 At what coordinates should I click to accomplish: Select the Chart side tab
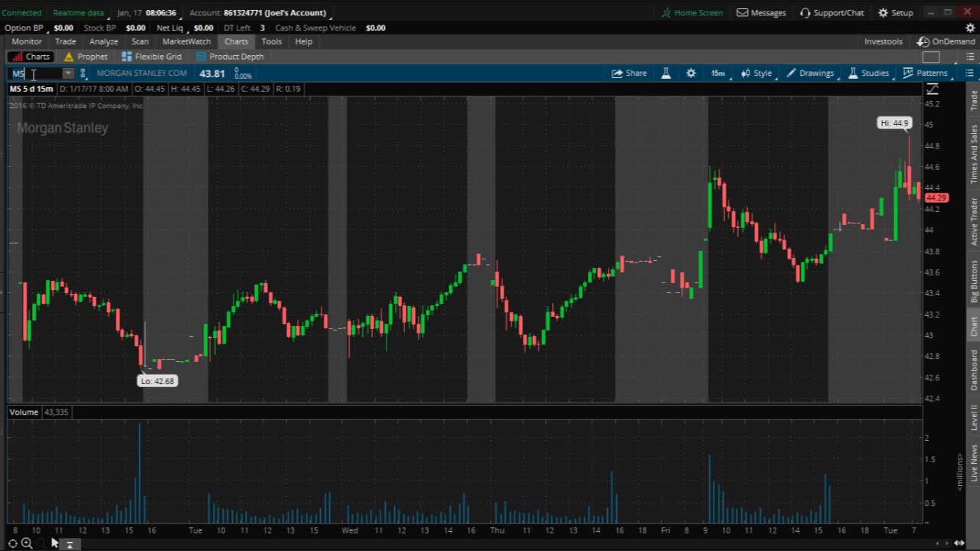coord(974,327)
